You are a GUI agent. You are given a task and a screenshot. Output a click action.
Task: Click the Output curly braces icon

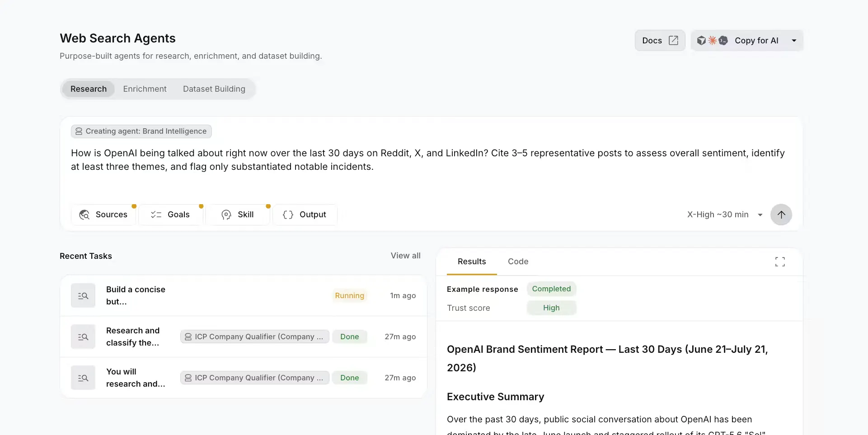point(288,215)
